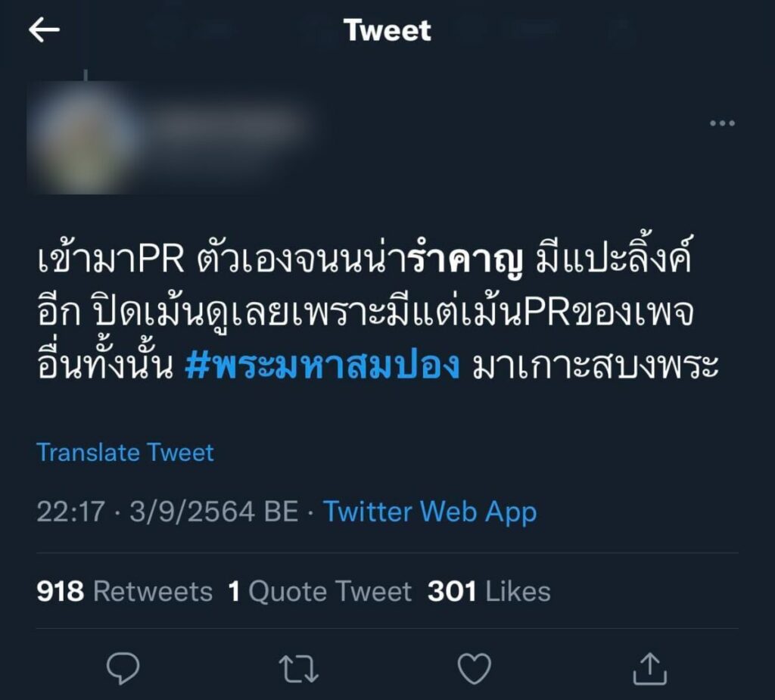
Task: Like the tweet with the heart icon
Action: click(x=474, y=668)
